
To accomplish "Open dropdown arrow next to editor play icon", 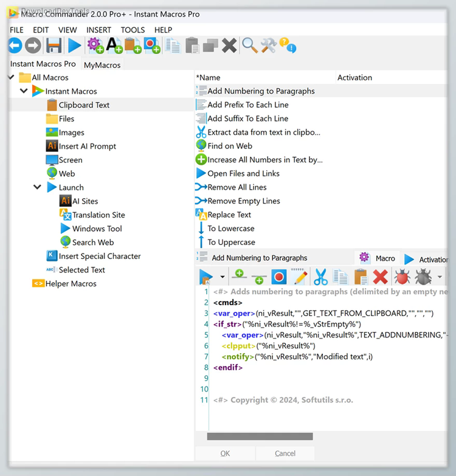I will coord(223,277).
